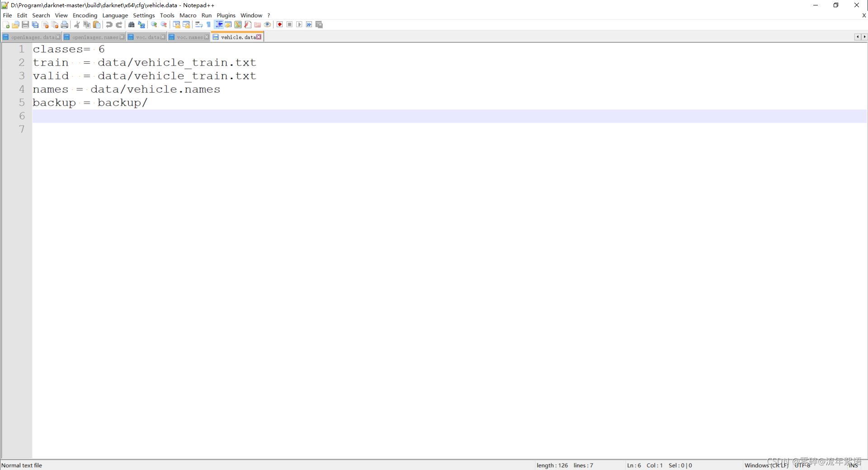The image size is (868, 470).
Task: Open the File menu
Action: pyautogui.click(x=7, y=15)
